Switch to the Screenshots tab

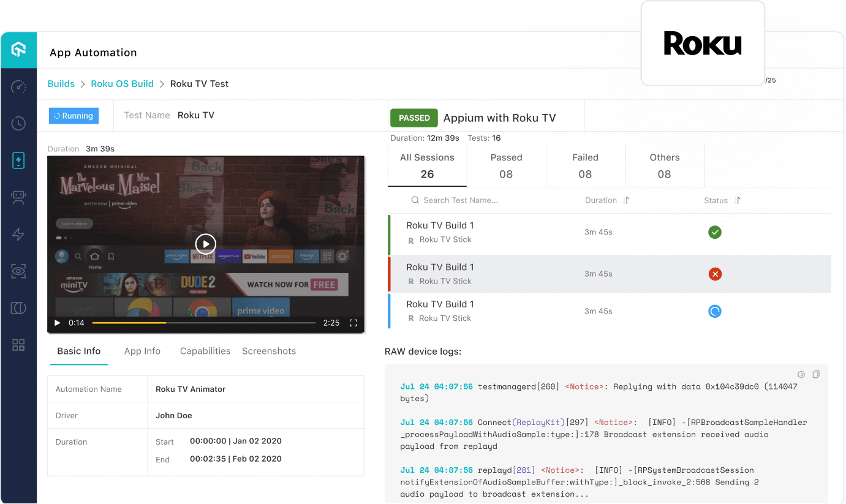[x=269, y=352]
